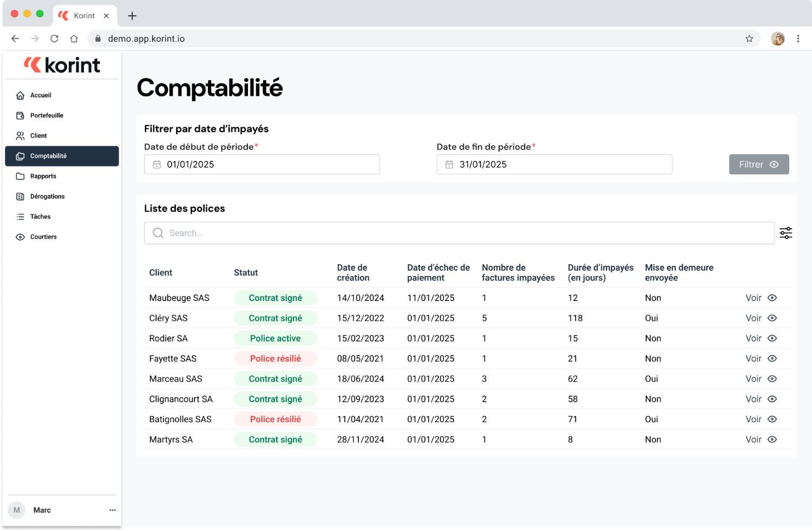The width and height of the screenshot is (812, 531).
Task: Open the table filter settings icon
Action: [785, 233]
